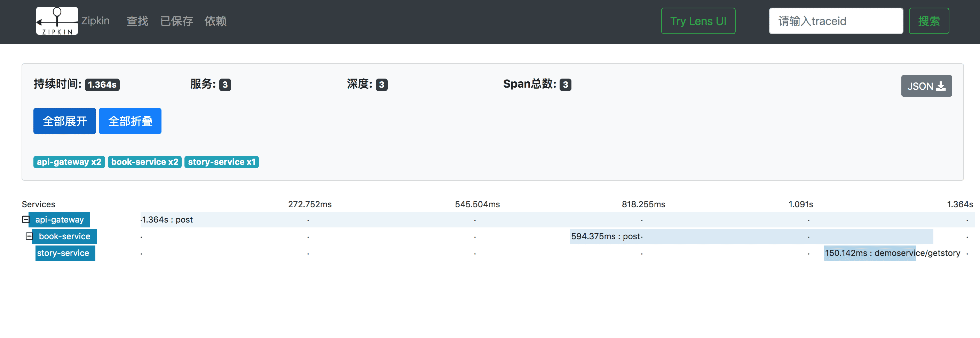This screenshot has width=980, height=338.
Task: Filter by api-gateway x2 badge
Action: 69,162
